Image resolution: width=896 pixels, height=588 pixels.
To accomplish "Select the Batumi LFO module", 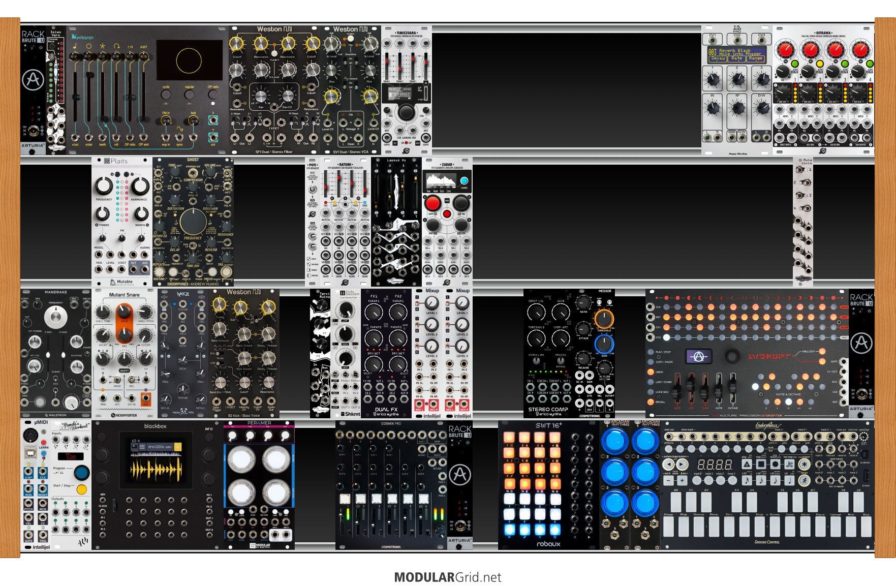I will click(346, 222).
